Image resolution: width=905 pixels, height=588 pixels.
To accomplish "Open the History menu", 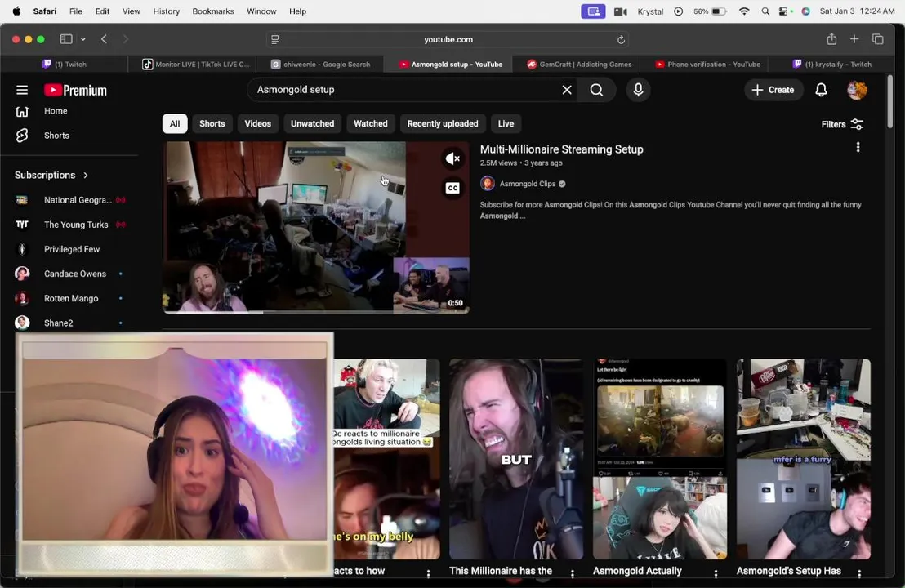I will coord(167,11).
